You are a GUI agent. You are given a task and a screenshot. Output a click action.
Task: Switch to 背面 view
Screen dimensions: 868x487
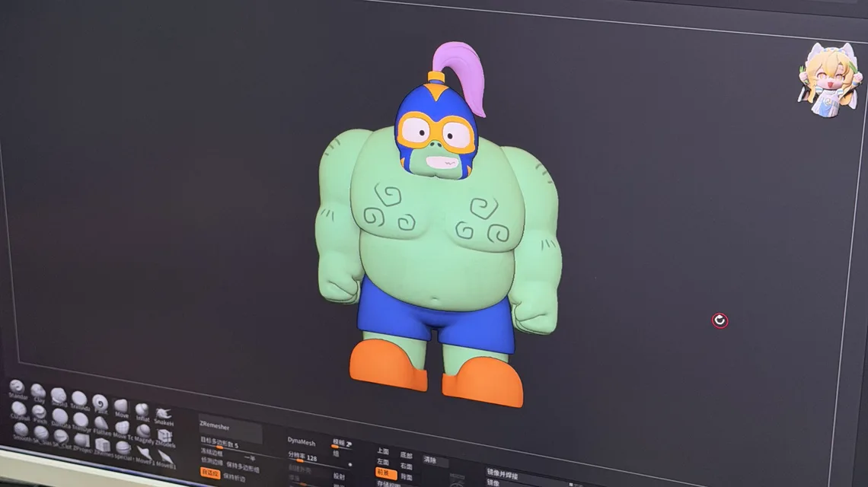[x=407, y=477]
